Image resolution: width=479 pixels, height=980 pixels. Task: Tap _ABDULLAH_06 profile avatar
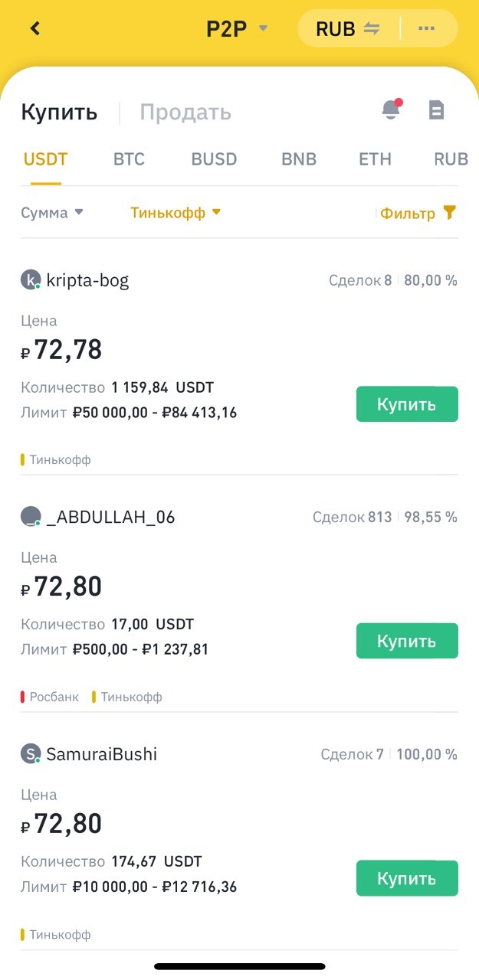pyautogui.click(x=30, y=517)
